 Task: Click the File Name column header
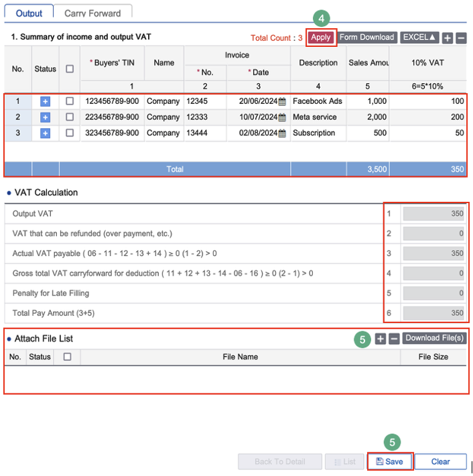click(241, 357)
